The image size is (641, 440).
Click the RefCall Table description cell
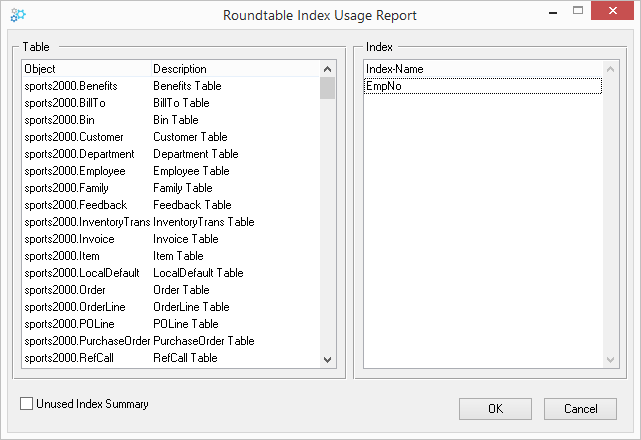point(185,358)
